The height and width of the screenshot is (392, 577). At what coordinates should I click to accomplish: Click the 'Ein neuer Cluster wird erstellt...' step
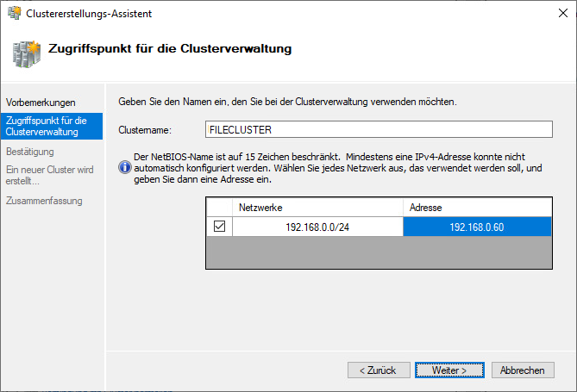coord(48,176)
